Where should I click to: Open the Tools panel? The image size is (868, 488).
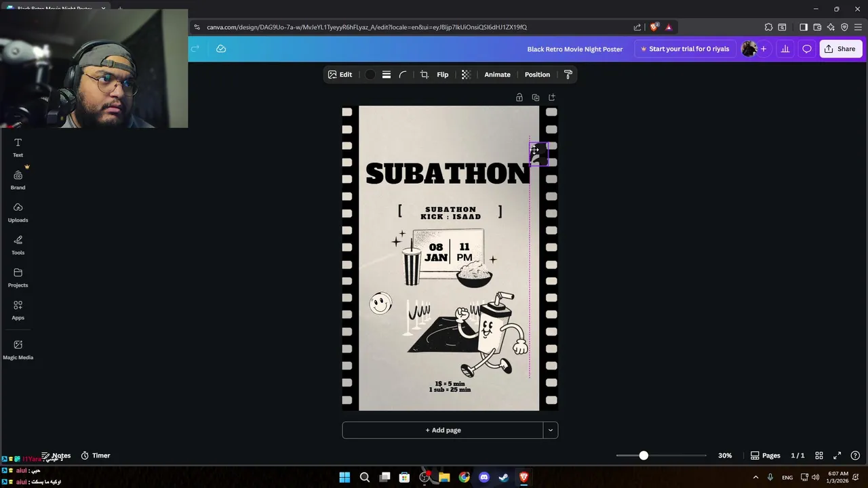coord(18,245)
